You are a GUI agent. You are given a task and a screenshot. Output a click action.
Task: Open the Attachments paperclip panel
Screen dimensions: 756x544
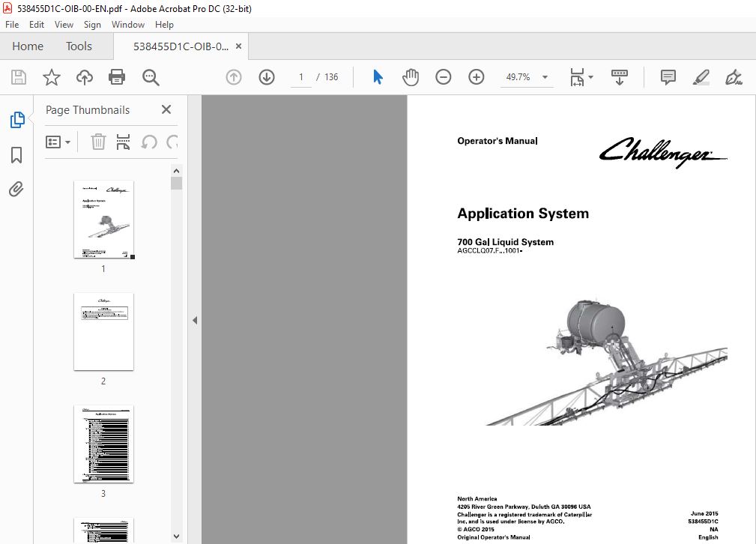pyautogui.click(x=16, y=189)
